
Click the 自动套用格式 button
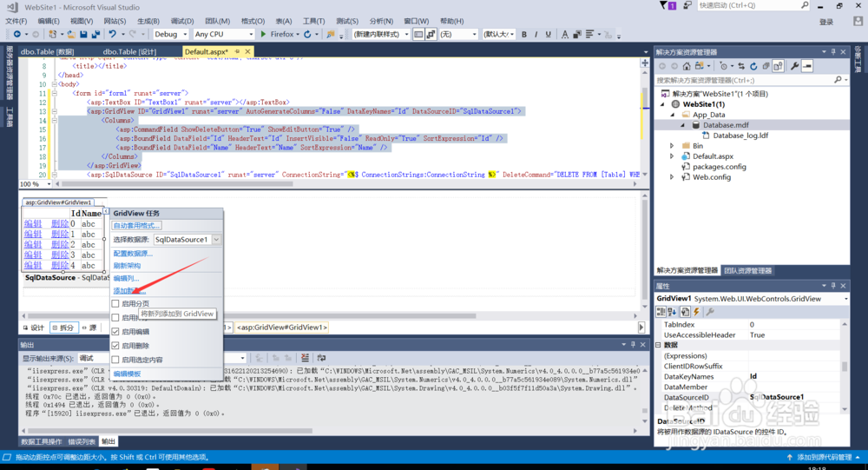(136, 226)
